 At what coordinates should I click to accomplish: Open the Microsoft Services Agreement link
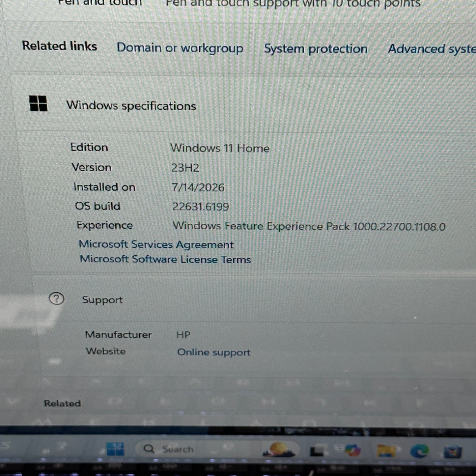(156, 244)
